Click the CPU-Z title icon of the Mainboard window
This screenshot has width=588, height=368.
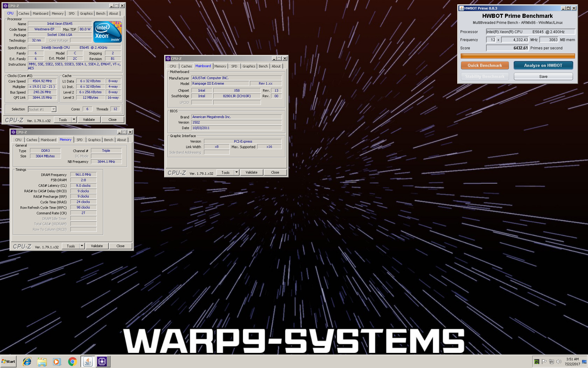tap(168, 59)
